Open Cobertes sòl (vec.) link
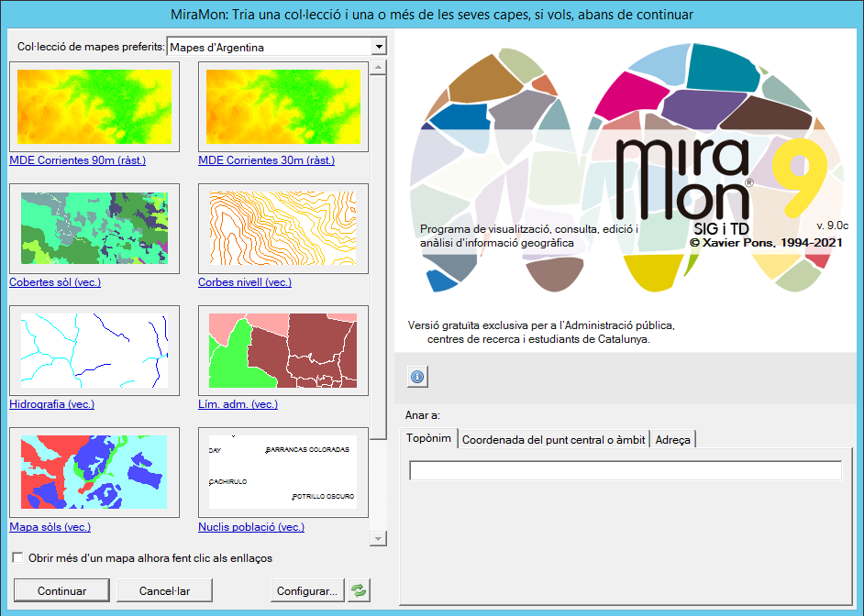This screenshot has width=864, height=616. point(55,282)
